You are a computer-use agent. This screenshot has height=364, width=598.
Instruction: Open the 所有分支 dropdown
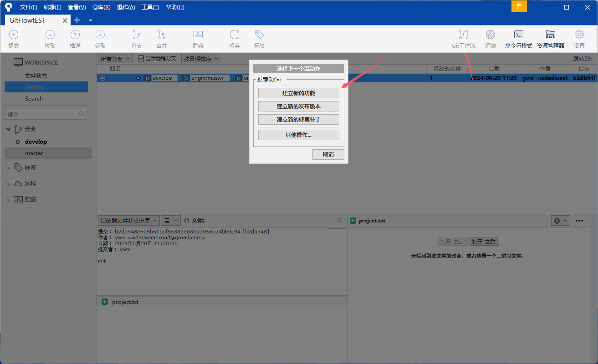click(115, 59)
